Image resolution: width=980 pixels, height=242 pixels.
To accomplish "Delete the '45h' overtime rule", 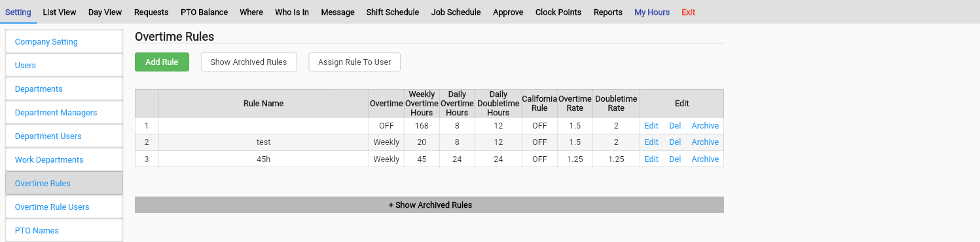I will point(675,159).
